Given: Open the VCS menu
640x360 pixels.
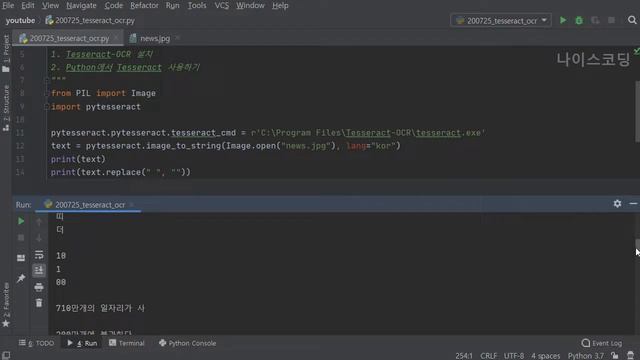Looking at the screenshot, I should (222, 5).
